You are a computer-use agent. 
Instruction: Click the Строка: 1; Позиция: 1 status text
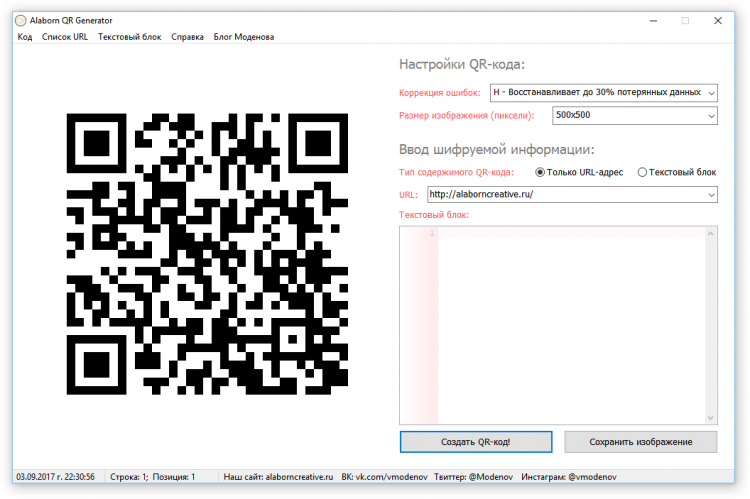[153, 477]
